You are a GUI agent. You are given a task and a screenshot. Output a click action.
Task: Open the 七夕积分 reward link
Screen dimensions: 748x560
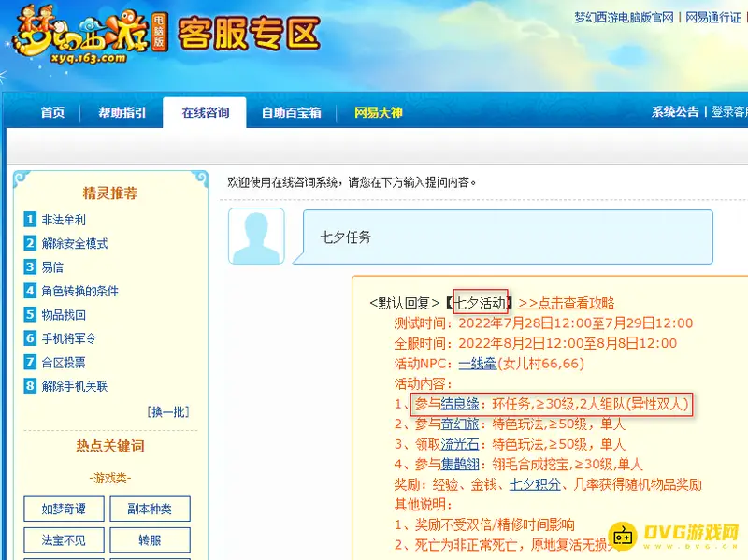pos(535,484)
